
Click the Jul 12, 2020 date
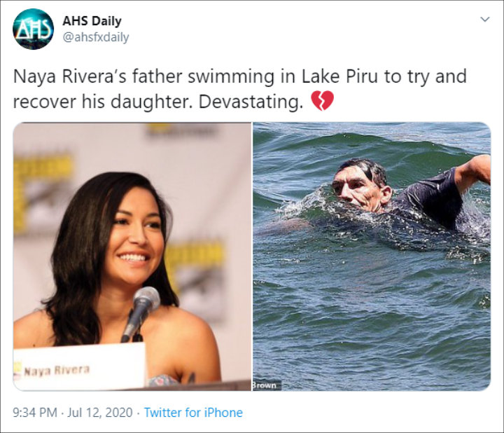99,413
